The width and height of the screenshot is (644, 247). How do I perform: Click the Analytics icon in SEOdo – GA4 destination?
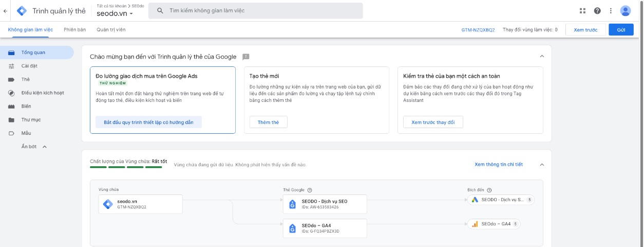coord(475,224)
